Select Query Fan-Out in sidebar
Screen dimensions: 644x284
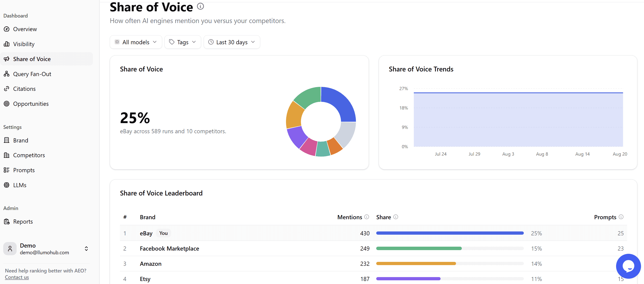pyautogui.click(x=32, y=74)
